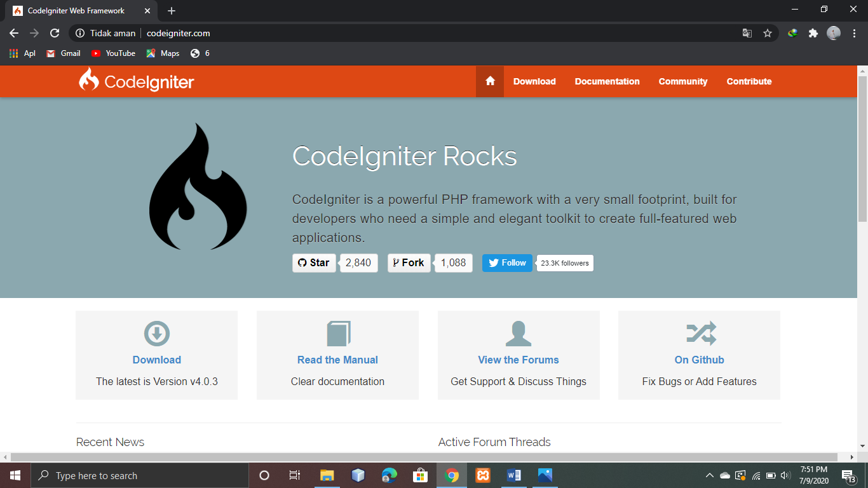The width and height of the screenshot is (868, 488).
Task: Show hidden tray icons chevron
Action: tap(710, 475)
